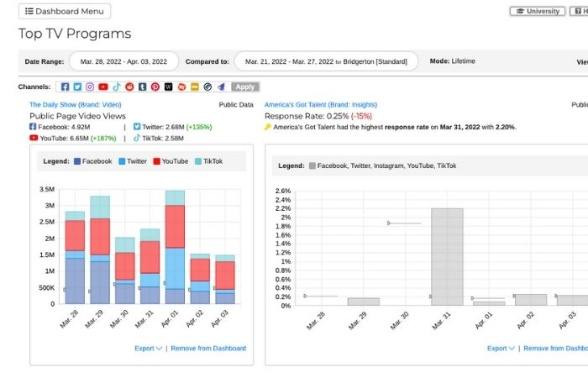This screenshot has width=588, height=378.
Task: Click the Apr. 02 response rate bar
Action: 531,300
